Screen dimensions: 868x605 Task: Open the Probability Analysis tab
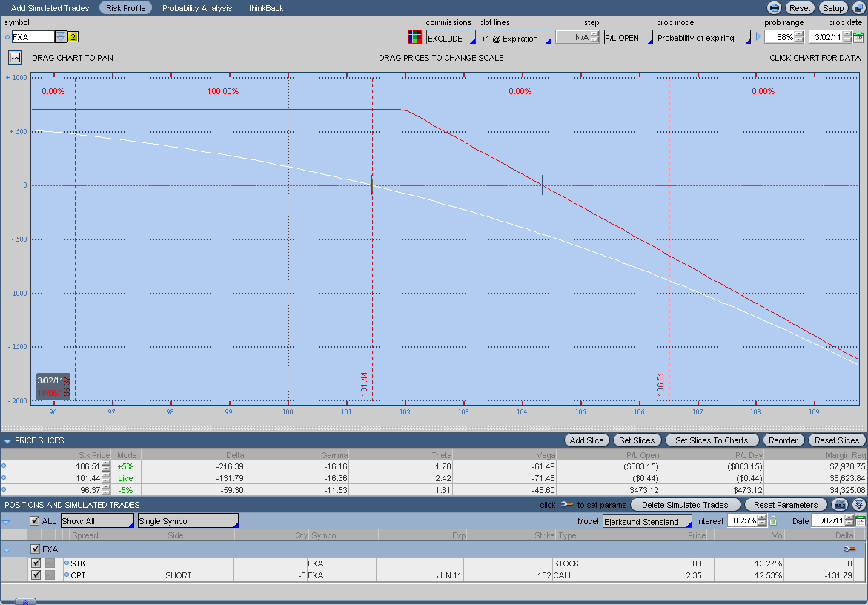coord(197,8)
